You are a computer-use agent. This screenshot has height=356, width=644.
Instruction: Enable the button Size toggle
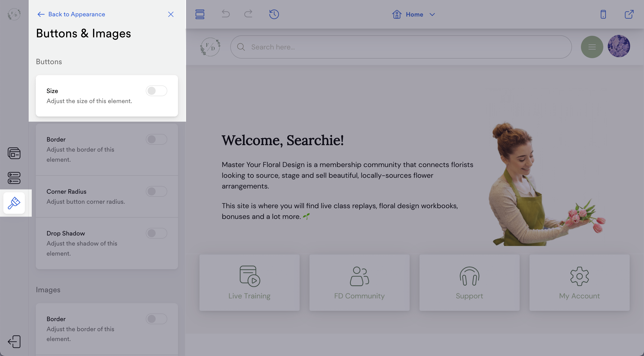tap(156, 91)
